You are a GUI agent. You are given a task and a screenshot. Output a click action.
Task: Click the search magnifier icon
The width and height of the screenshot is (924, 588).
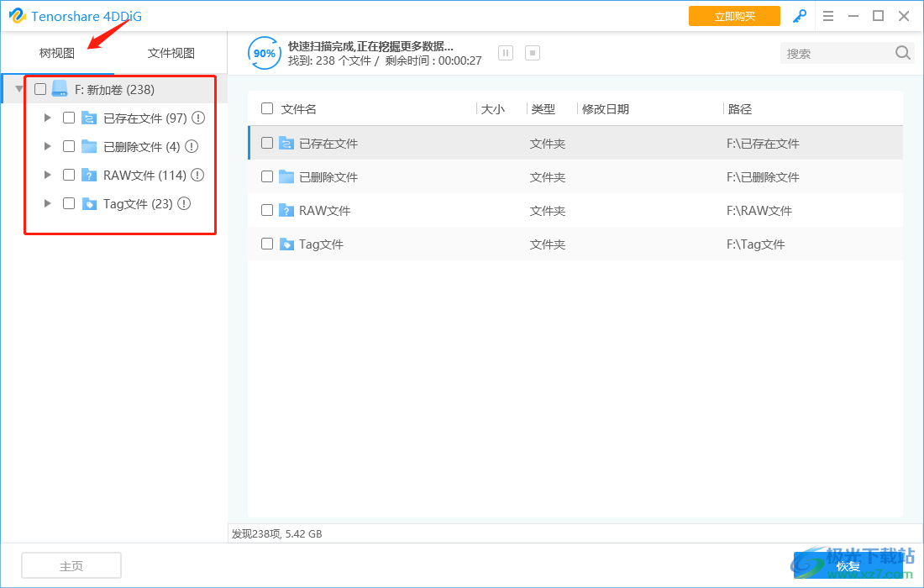[x=902, y=53]
